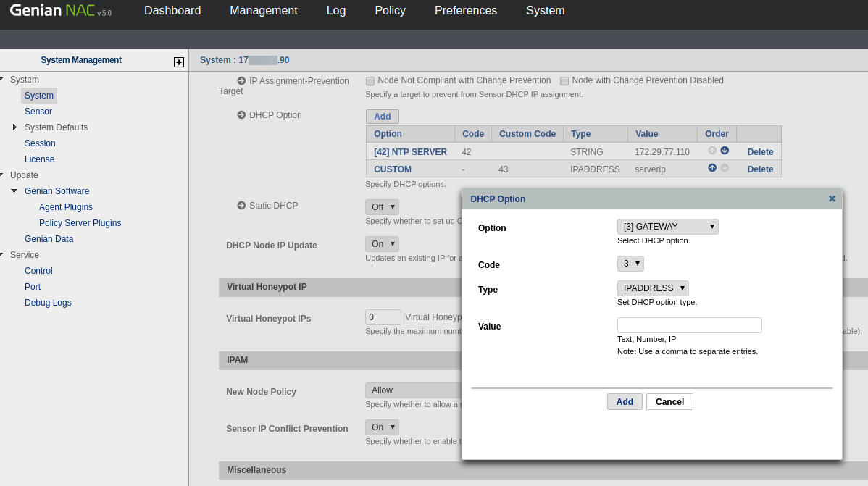Open the Type dropdown showing IPADDRESS

(653, 288)
